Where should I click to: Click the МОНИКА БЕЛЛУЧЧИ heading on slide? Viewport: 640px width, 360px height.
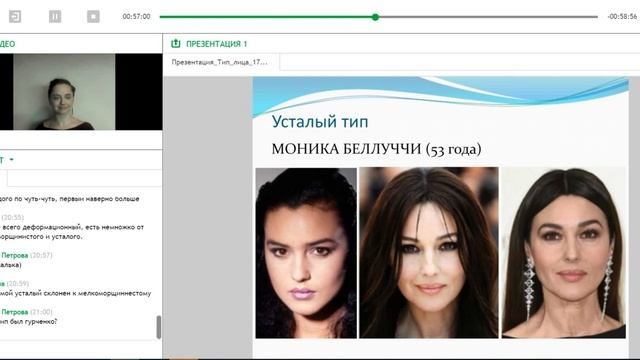(x=376, y=149)
